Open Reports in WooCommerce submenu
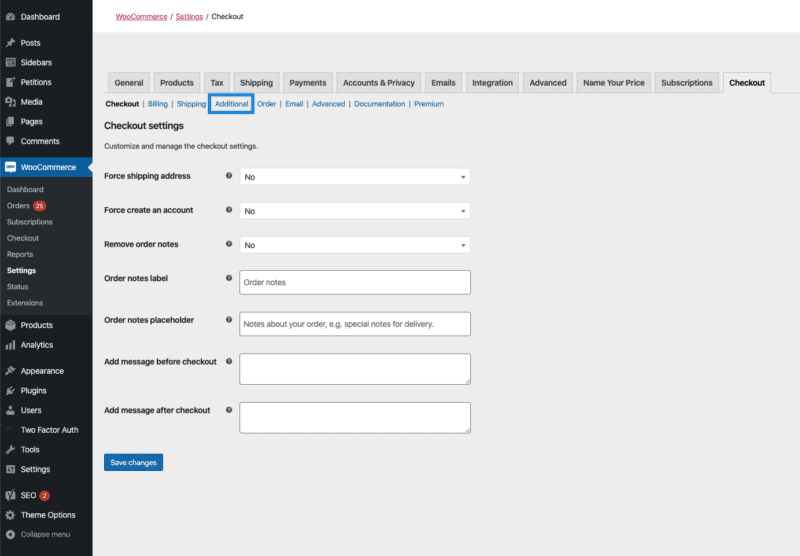The image size is (800, 556). tap(20, 254)
